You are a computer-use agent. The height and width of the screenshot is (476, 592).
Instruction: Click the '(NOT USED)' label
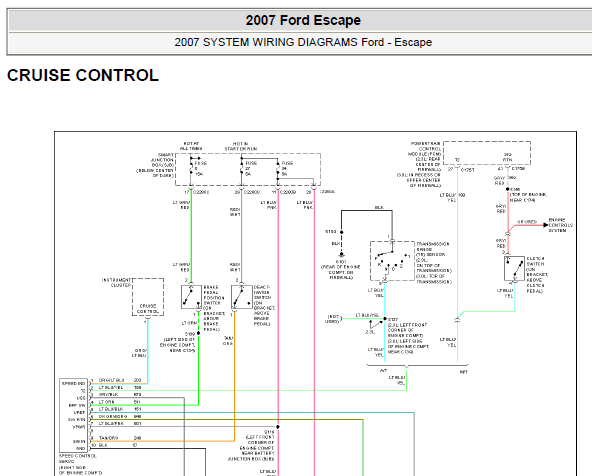pos(332,319)
